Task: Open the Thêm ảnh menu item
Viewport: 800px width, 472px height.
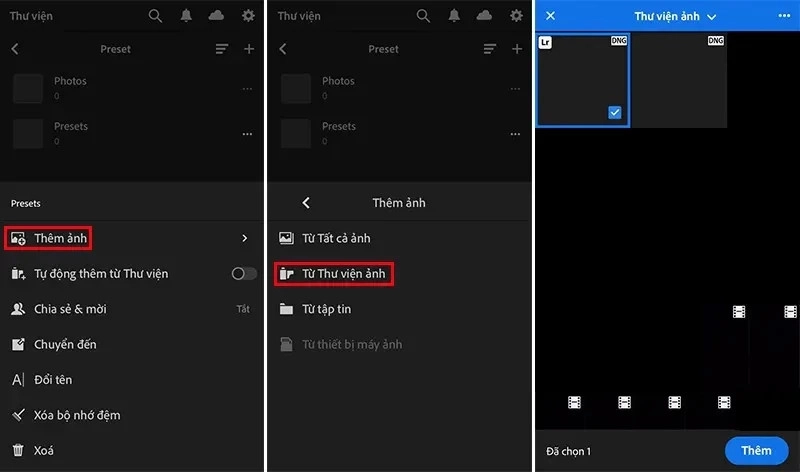Action: tap(60, 238)
